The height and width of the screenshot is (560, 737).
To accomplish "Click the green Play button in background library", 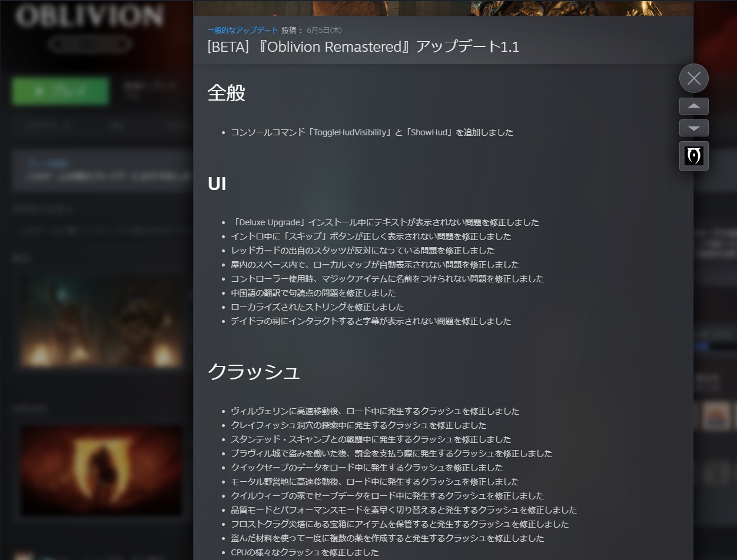I will click(61, 91).
